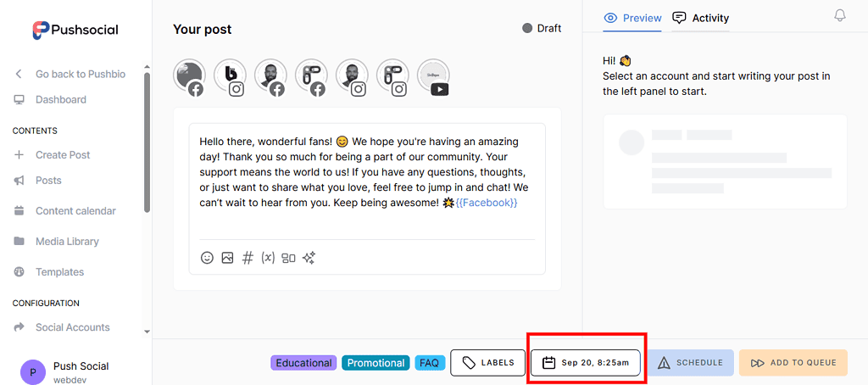Select the Promotional label tag
This screenshot has width=868, height=385.
(x=376, y=363)
